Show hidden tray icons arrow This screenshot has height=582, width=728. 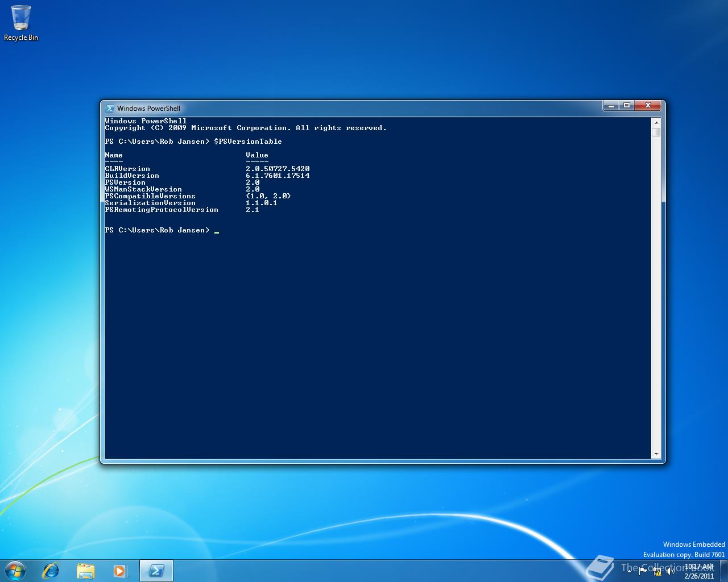629,571
